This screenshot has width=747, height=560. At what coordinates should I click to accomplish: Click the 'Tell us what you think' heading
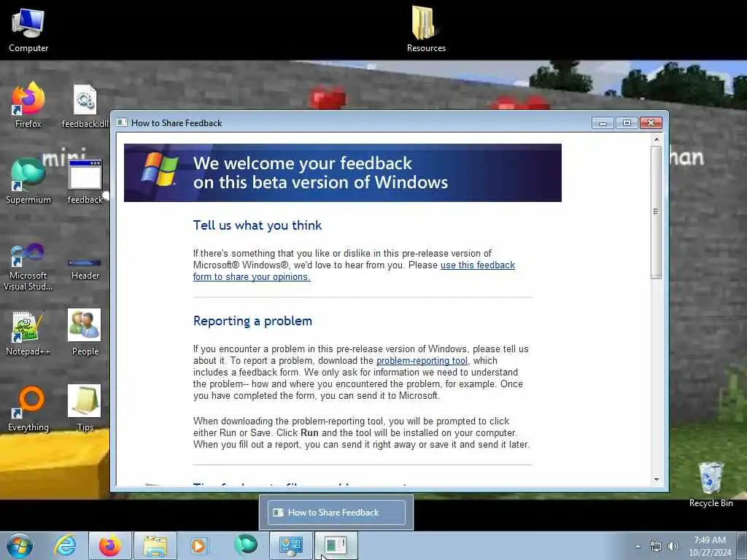(x=258, y=225)
